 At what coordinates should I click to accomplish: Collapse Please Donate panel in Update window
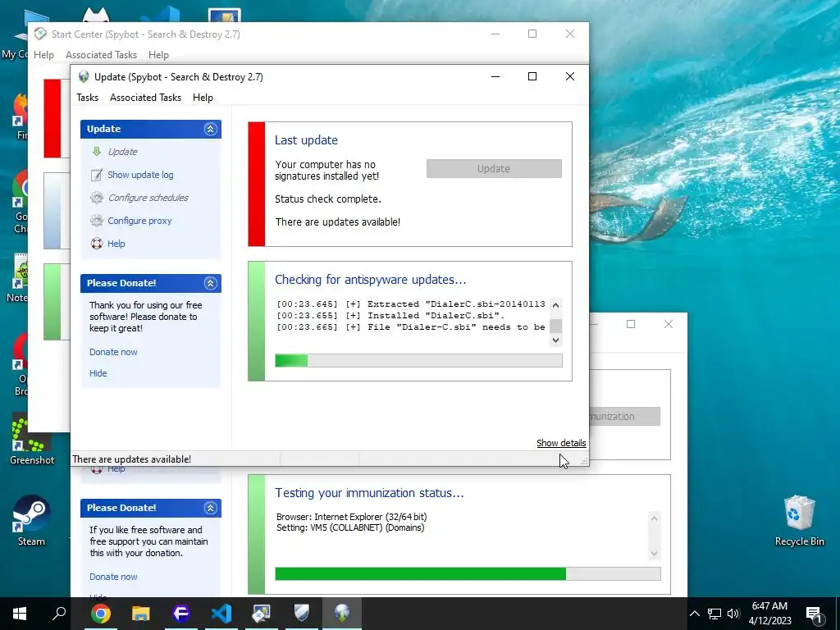click(x=210, y=283)
